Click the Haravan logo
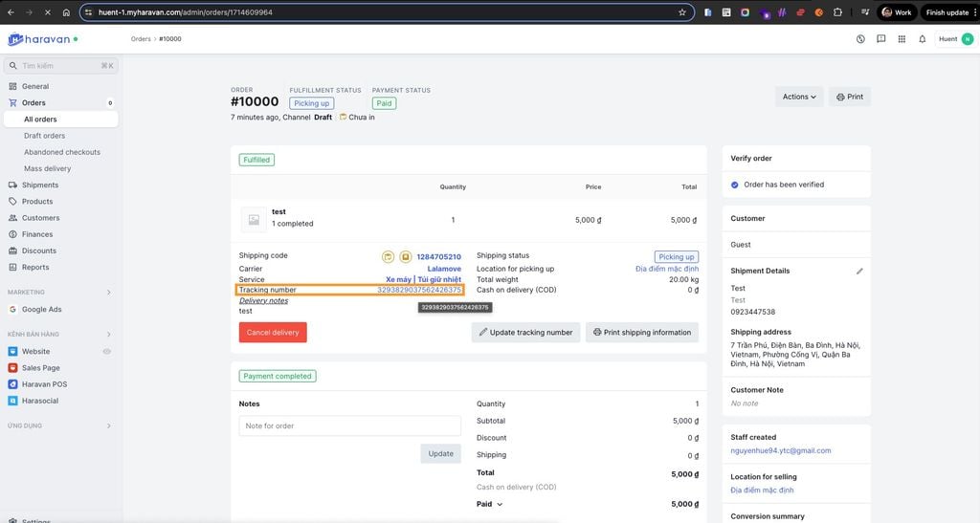Viewport: 980px width, 523px height. [x=43, y=39]
